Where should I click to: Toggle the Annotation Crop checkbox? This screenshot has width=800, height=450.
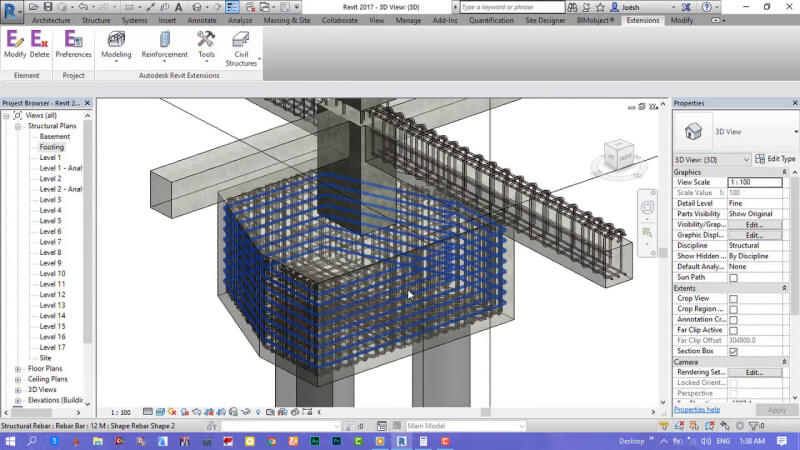point(733,320)
